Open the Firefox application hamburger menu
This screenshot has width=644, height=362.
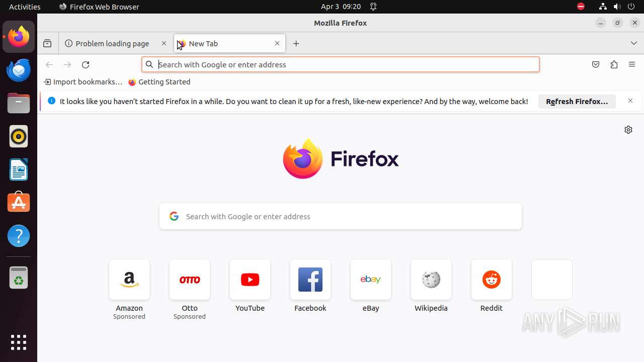click(632, 64)
